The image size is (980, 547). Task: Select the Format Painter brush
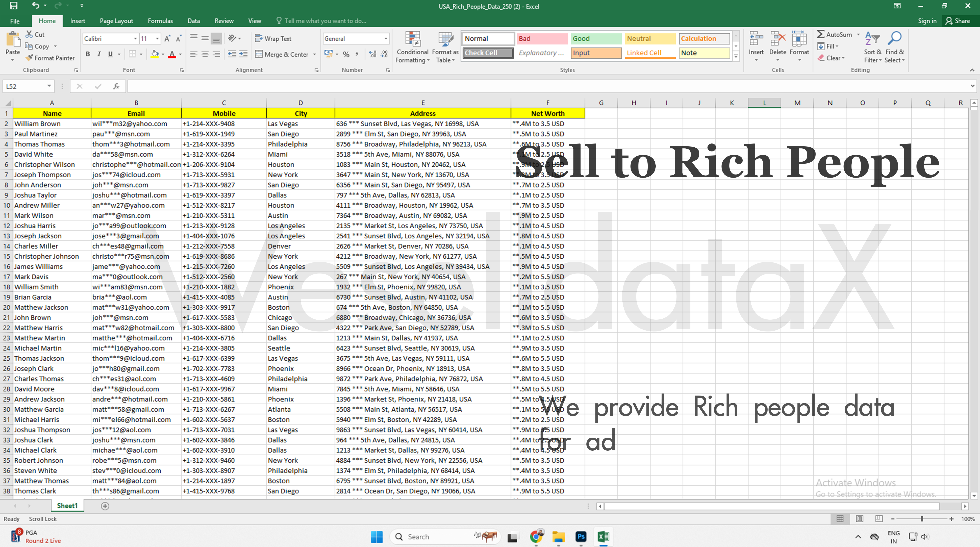point(29,58)
